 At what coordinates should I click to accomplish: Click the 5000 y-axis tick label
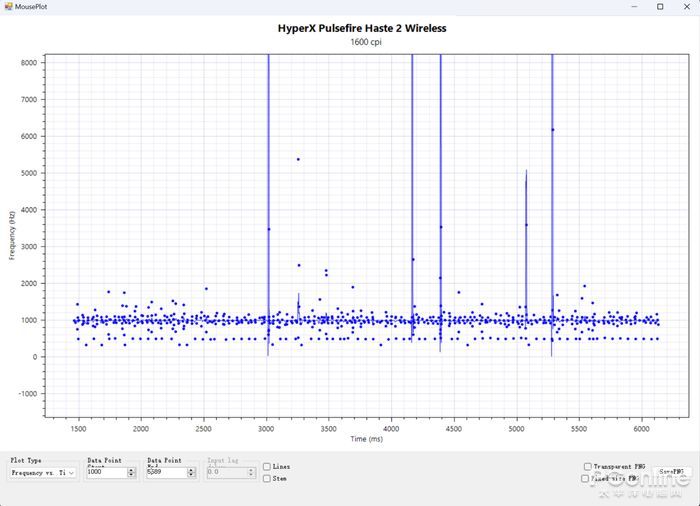29,173
